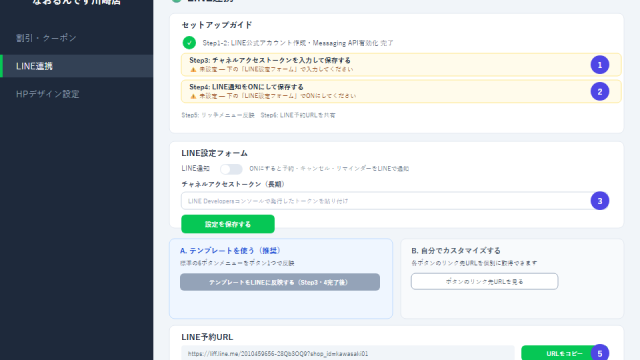Click the セットアップガイド heading
The width and height of the screenshot is (640, 360).
217,25
